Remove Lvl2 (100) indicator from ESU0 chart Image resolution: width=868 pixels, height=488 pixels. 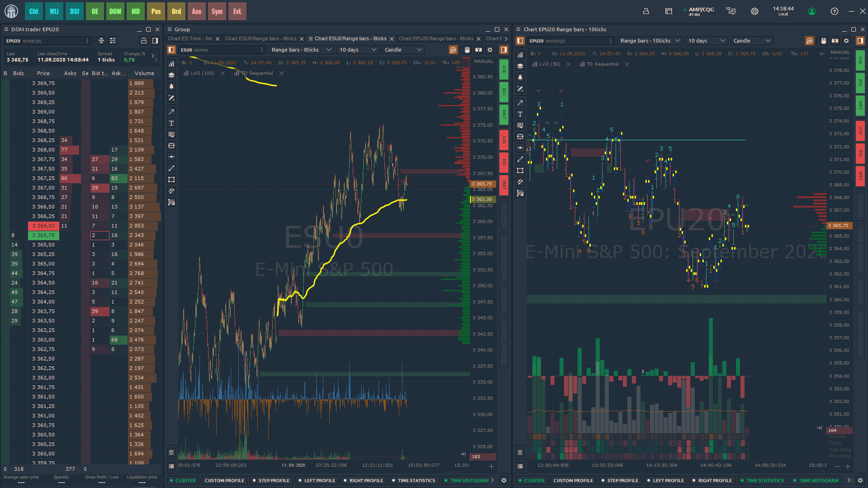click(223, 73)
